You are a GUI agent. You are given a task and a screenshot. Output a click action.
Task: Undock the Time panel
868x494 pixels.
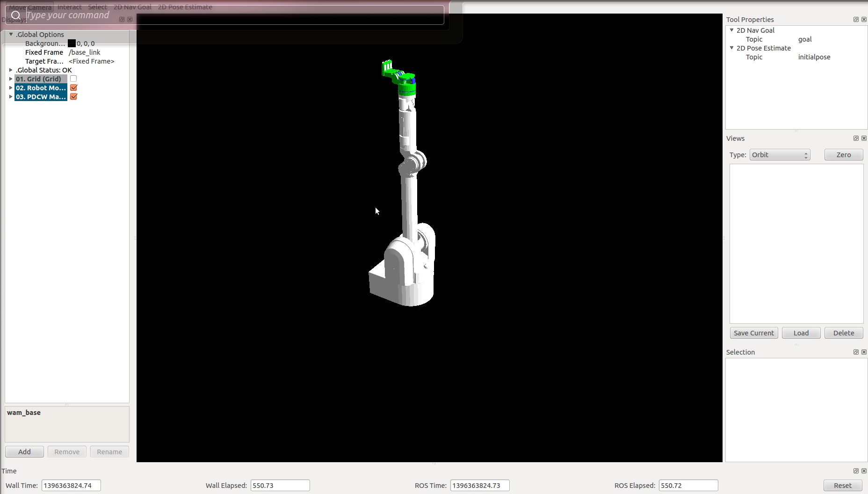click(856, 471)
